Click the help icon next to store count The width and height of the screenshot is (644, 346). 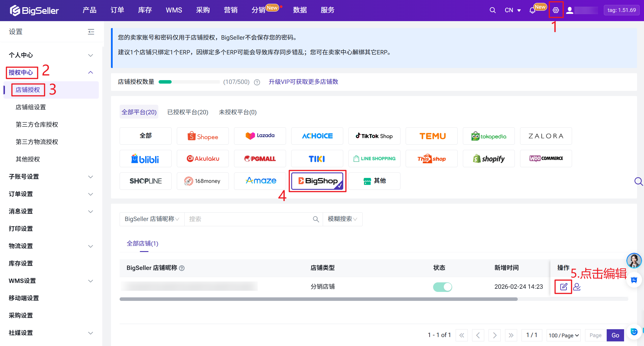pyautogui.click(x=257, y=82)
